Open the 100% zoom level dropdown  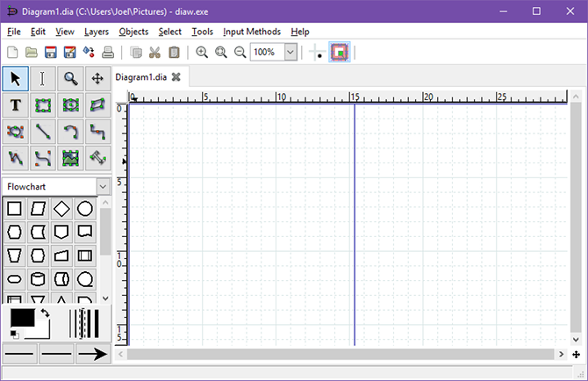pos(290,53)
